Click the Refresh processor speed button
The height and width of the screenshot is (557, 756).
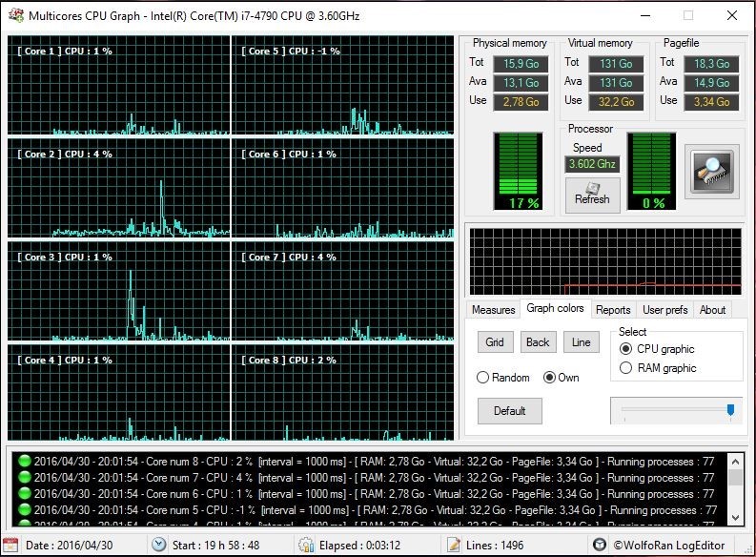point(592,195)
